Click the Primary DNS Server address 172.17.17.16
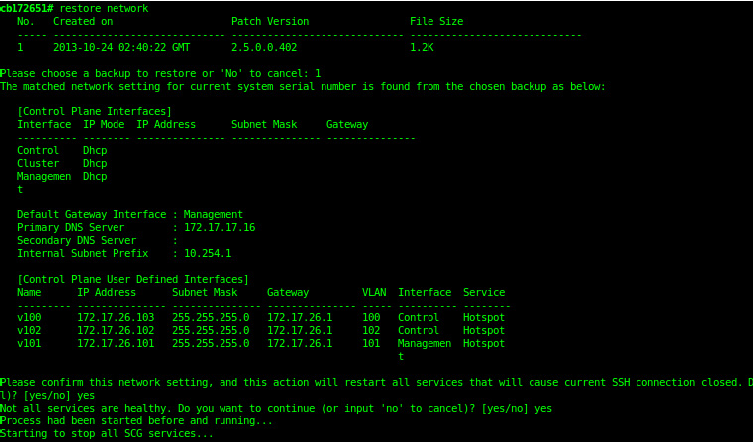Viewport: 753px width, 443px height. 219,227
